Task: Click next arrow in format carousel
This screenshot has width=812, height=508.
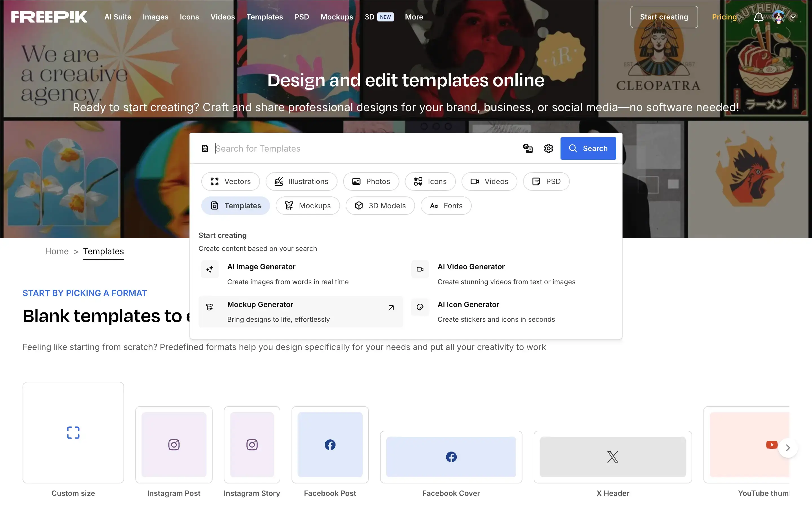Action: [x=788, y=448]
